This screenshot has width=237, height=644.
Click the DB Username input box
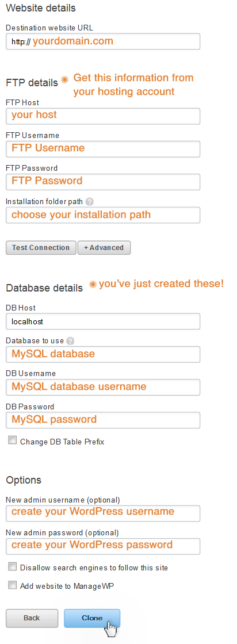[103, 388]
